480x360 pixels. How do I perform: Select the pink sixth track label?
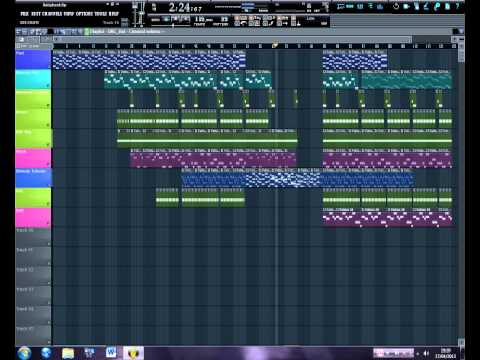click(x=33, y=158)
